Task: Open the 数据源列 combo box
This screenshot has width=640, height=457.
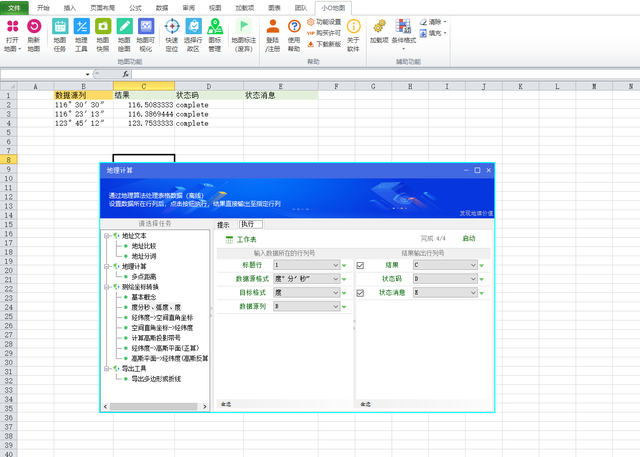Action: point(307,306)
